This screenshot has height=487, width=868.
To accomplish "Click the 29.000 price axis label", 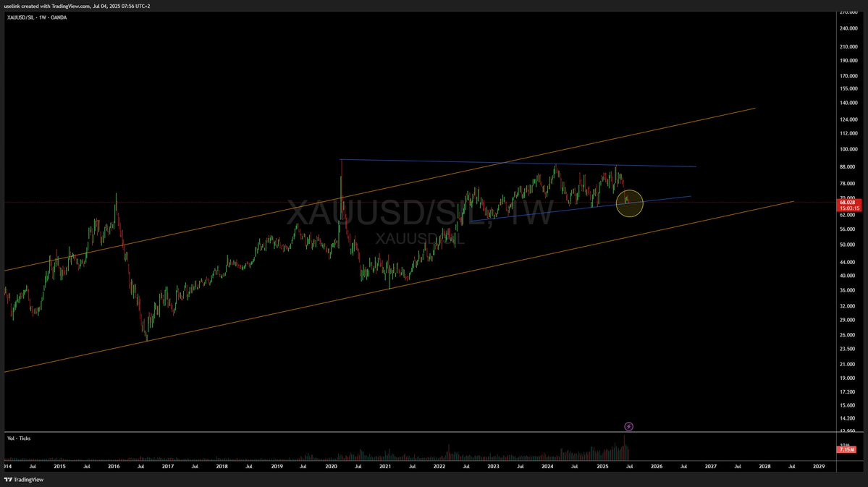I will tap(848, 320).
